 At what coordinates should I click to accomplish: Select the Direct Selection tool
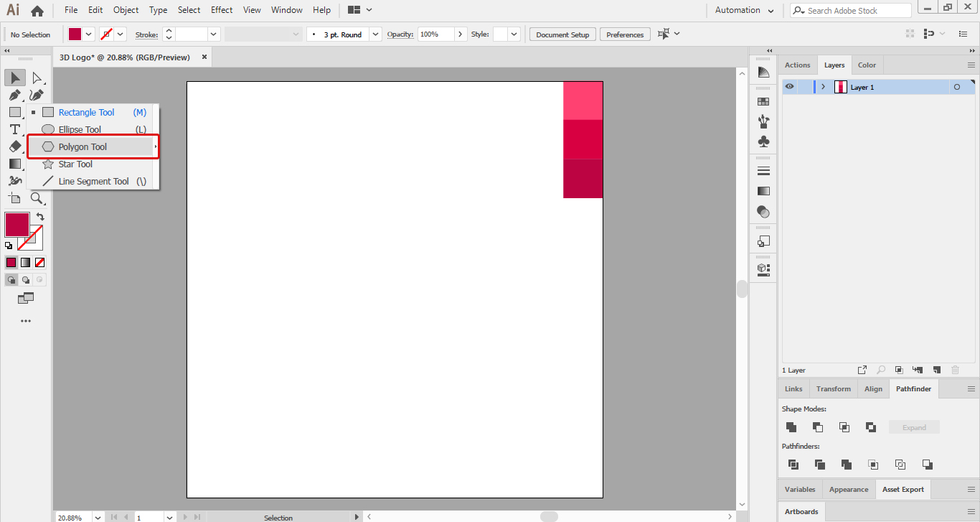(x=37, y=78)
